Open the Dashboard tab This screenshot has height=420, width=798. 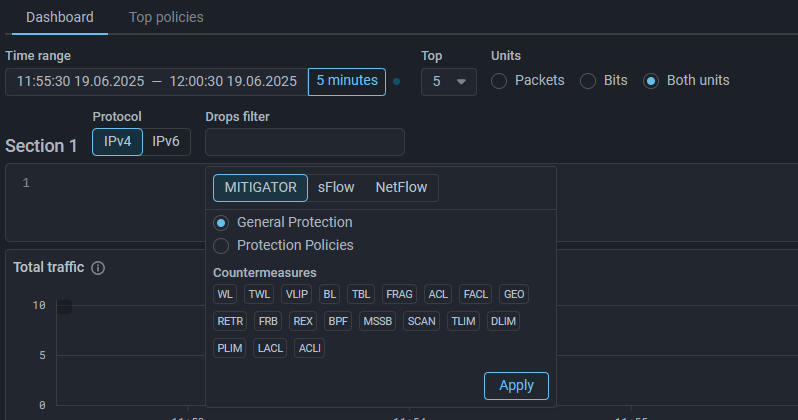[x=60, y=17]
